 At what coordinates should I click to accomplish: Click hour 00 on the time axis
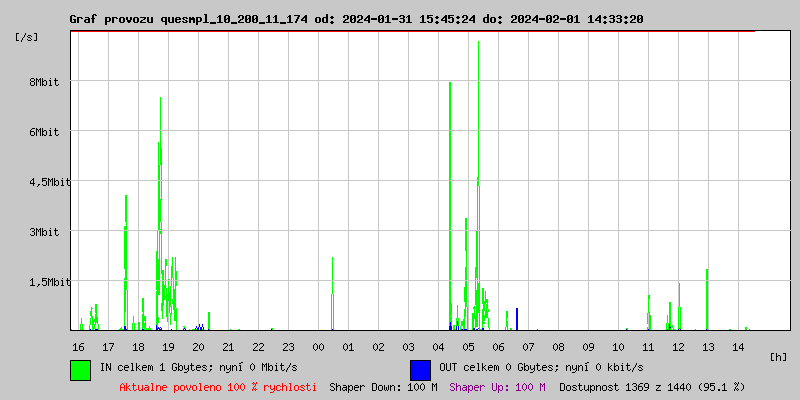[x=319, y=346]
